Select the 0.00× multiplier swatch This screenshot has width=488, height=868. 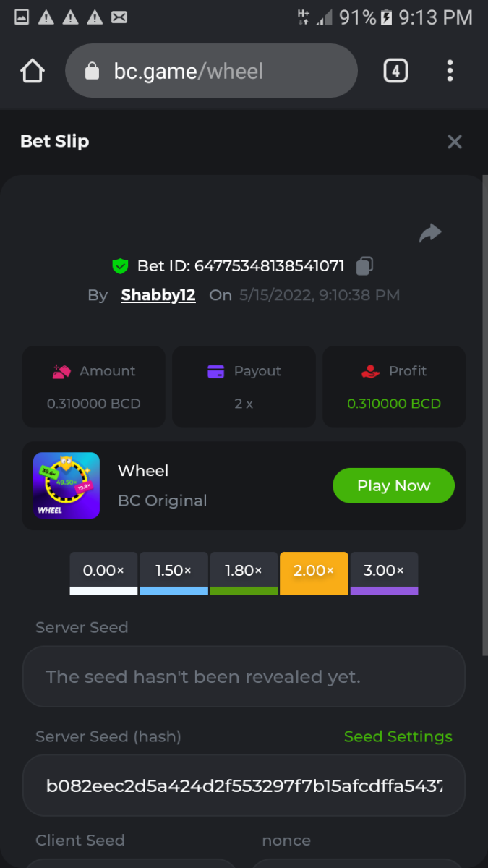pyautogui.click(x=103, y=572)
